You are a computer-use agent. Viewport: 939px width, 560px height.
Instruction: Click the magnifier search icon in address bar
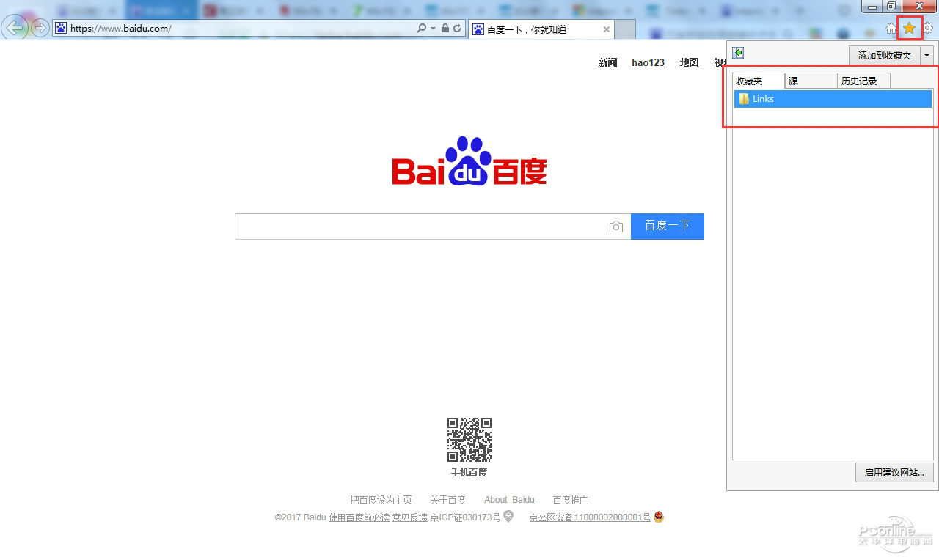(x=421, y=28)
